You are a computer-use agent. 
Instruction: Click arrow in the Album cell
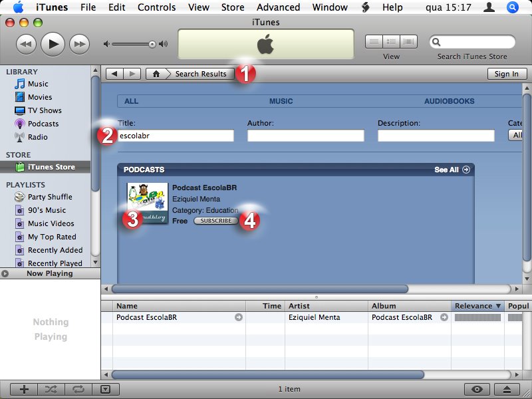coord(444,318)
